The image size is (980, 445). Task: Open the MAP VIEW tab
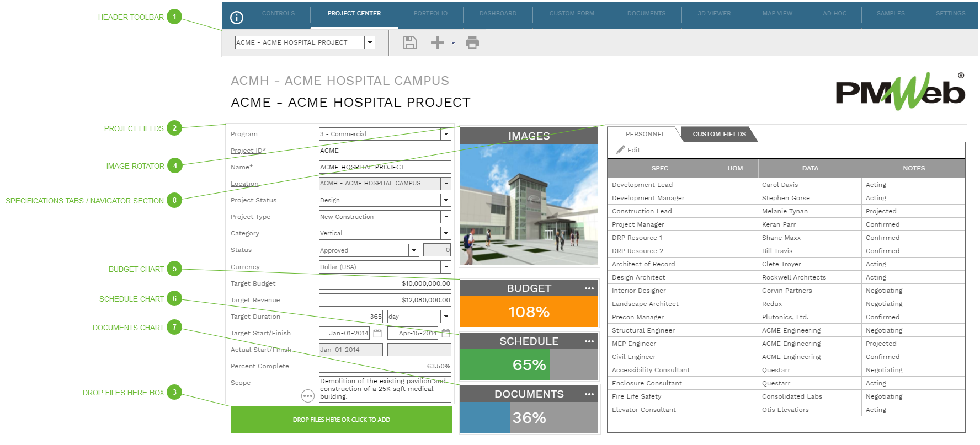tap(777, 14)
